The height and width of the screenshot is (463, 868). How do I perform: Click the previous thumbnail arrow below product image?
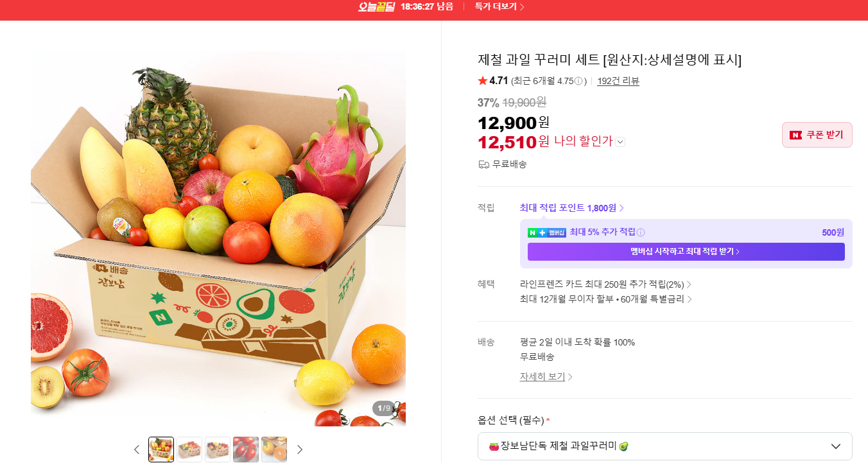click(136, 450)
